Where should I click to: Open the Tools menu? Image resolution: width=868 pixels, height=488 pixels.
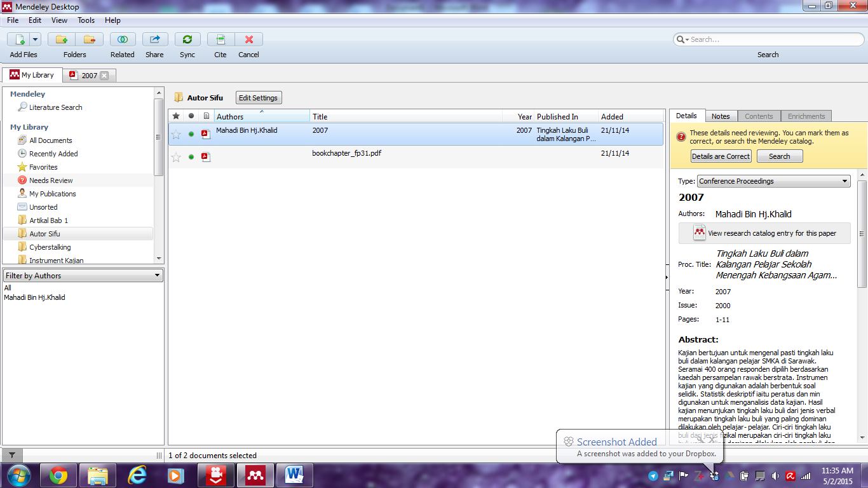coord(86,20)
